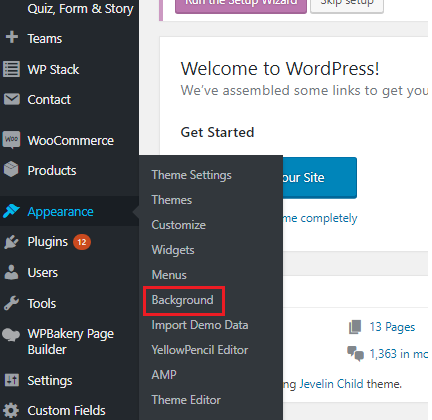Follow the Jevelin Child theme link

(331, 384)
